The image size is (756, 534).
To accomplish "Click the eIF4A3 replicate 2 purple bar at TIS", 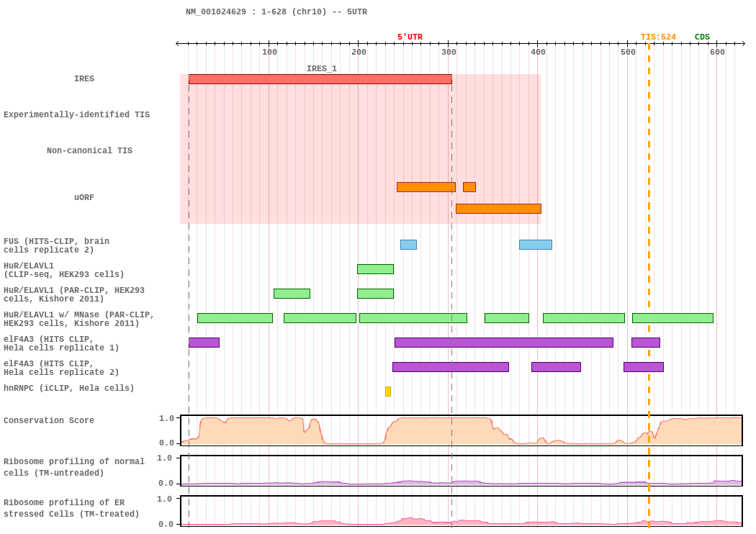I will (x=644, y=367).
